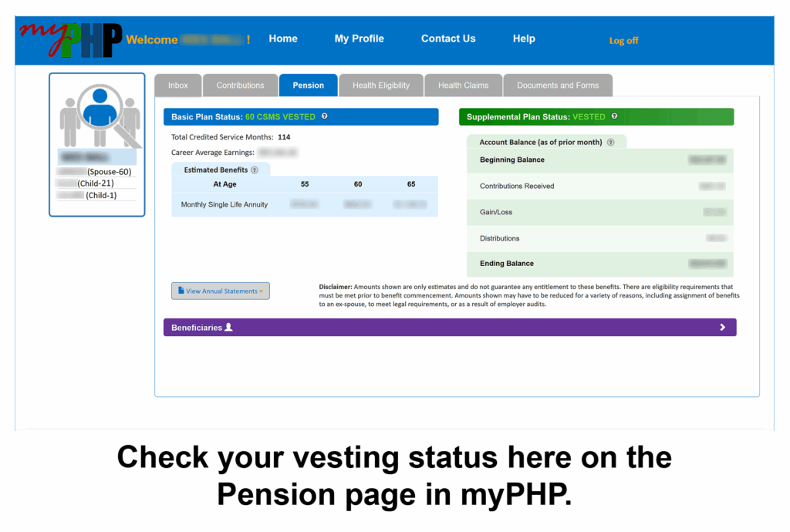
Task: Open Help in the top navigation
Action: point(524,39)
